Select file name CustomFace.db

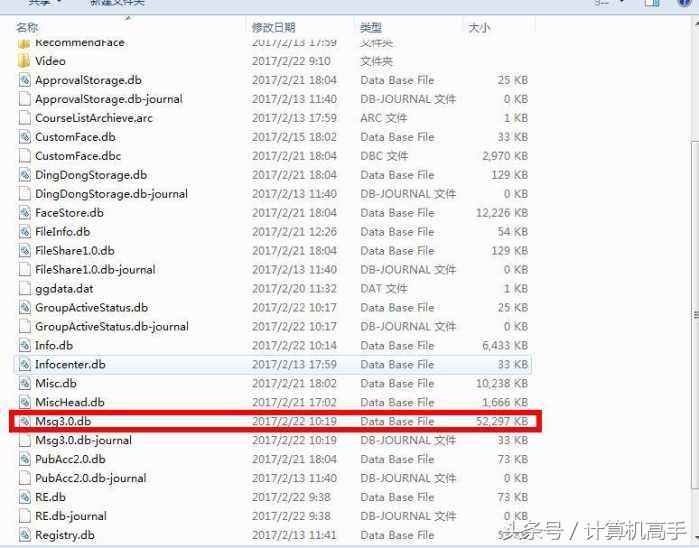click(x=75, y=137)
